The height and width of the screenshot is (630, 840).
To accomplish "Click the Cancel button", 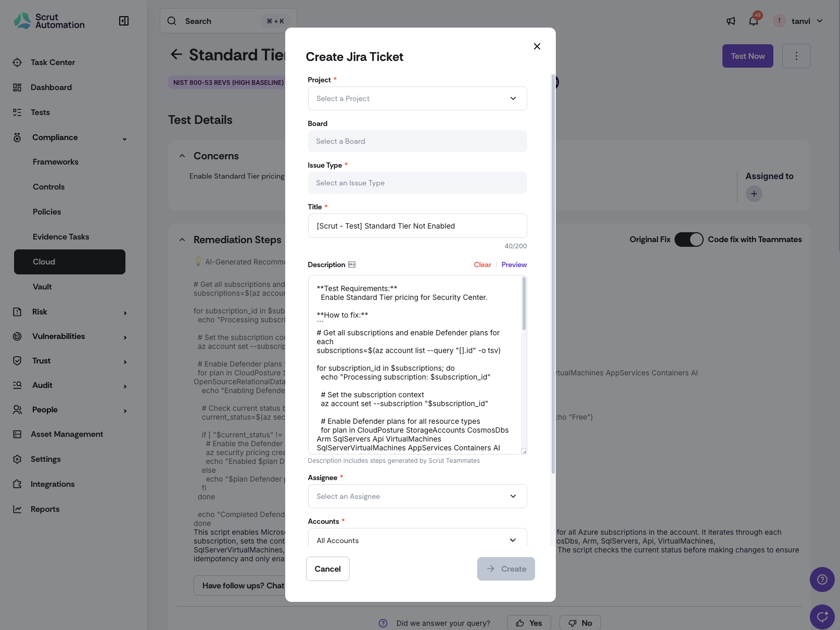I will point(327,569).
